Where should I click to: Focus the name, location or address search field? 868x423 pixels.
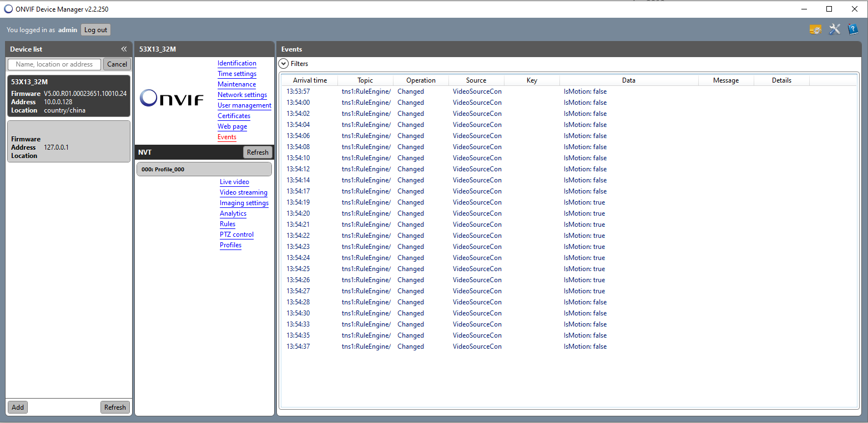[54, 64]
